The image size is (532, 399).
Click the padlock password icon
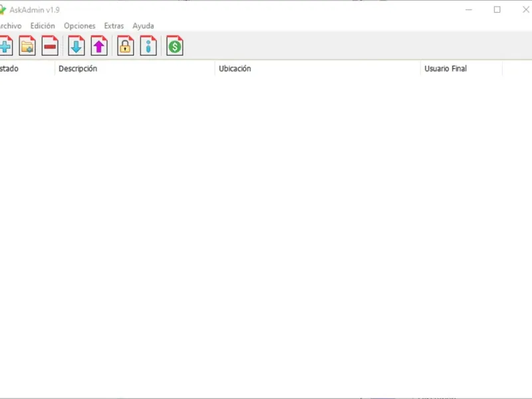(x=126, y=46)
